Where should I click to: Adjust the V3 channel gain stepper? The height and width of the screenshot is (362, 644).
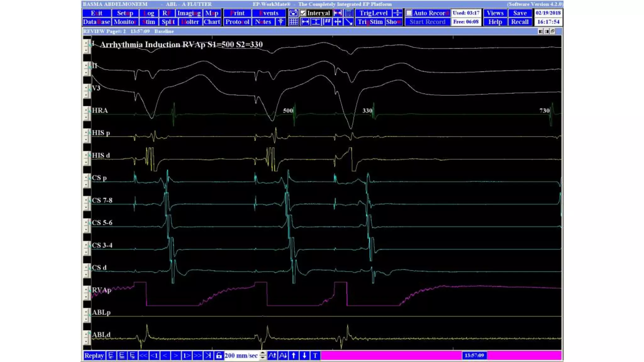(x=86, y=91)
